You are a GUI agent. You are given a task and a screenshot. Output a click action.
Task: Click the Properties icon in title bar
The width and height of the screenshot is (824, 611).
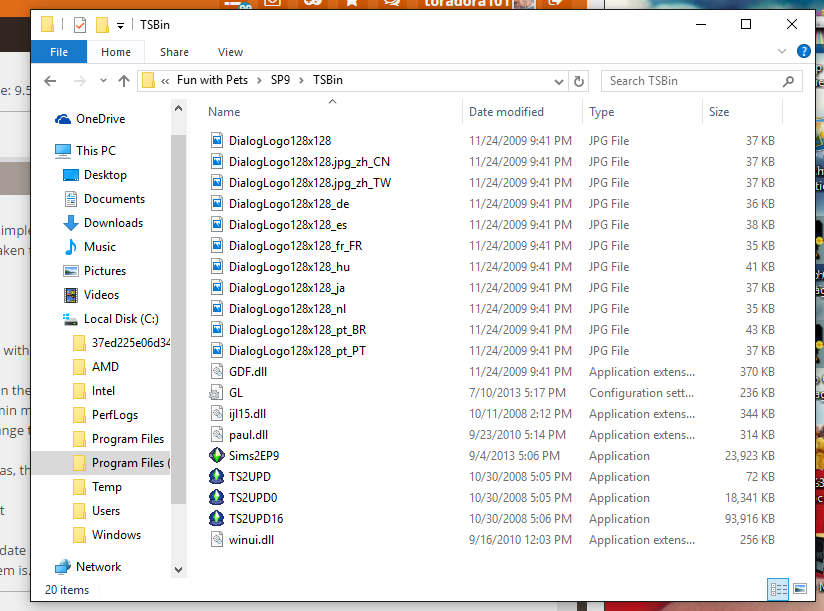point(80,25)
